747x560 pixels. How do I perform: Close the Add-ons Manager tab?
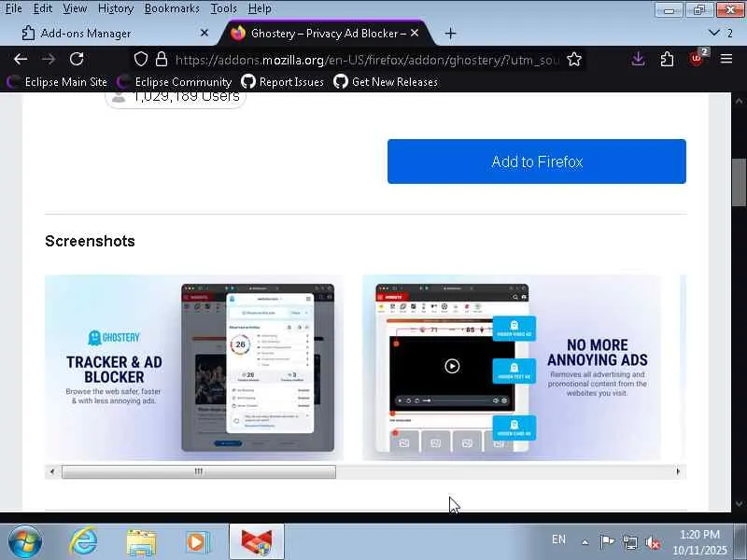click(x=204, y=33)
